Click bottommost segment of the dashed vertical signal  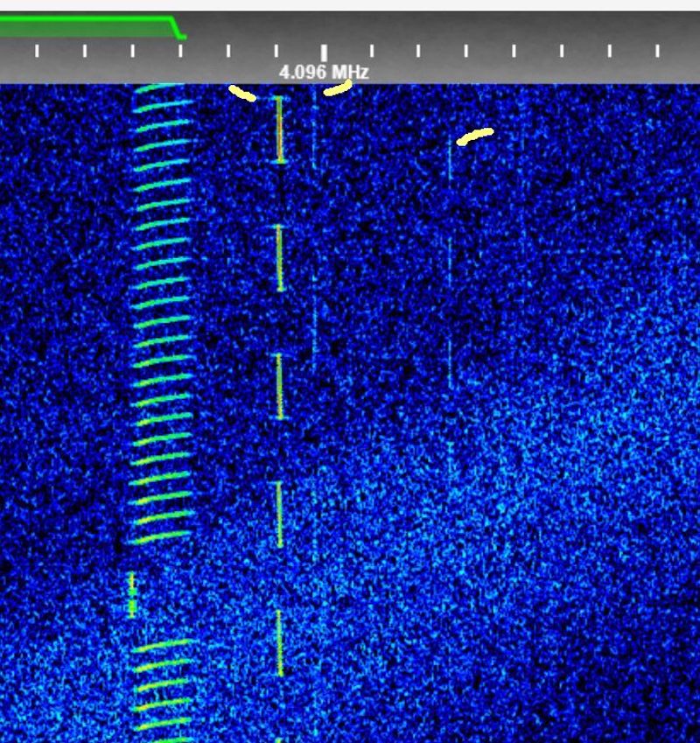pyautogui.click(x=280, y=643)
